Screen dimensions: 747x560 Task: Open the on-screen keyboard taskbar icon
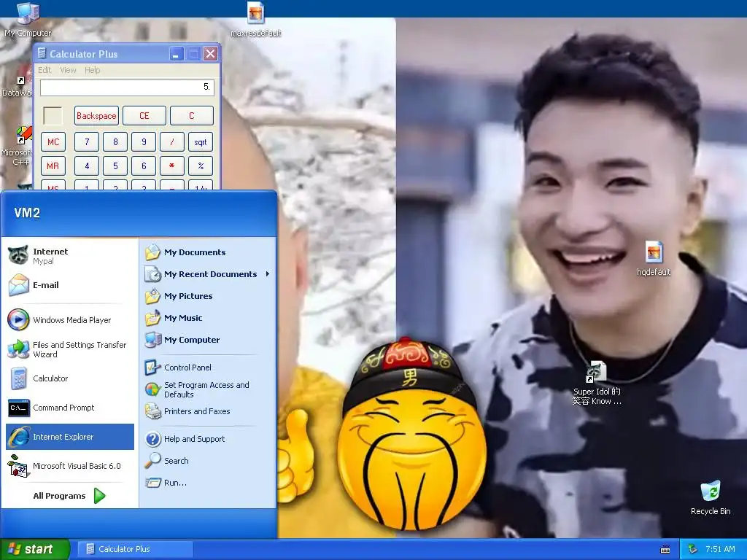click(x=665, y=550)
